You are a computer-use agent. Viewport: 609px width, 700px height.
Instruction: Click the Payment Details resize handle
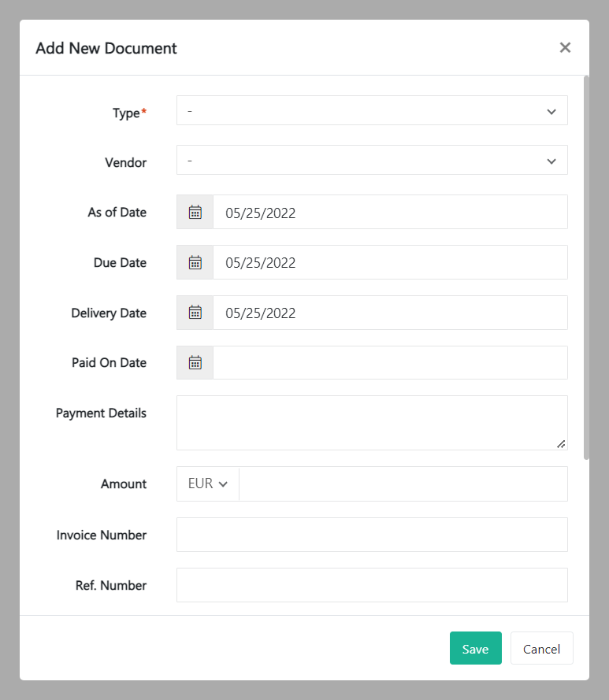pyautogui.click(x=561, y=444)
